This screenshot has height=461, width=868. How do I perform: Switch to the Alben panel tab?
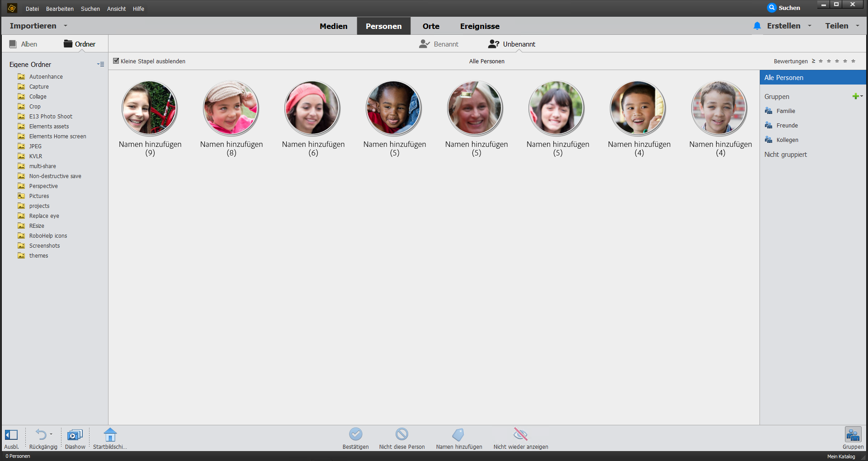click(23, 44)
